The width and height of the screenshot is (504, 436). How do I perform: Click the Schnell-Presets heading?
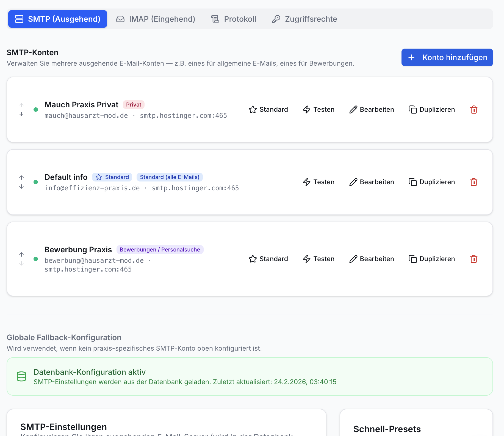tap(387, 429)
